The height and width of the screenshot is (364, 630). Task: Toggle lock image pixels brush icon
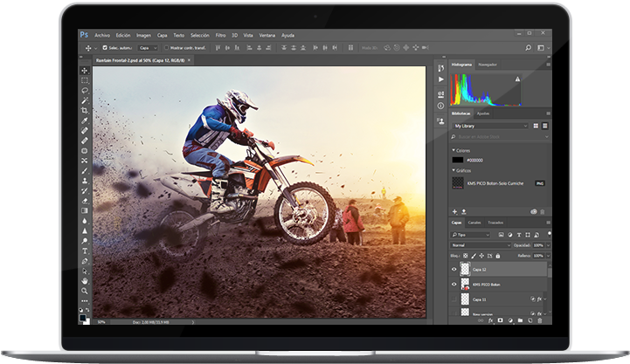[x=474, y=256]
